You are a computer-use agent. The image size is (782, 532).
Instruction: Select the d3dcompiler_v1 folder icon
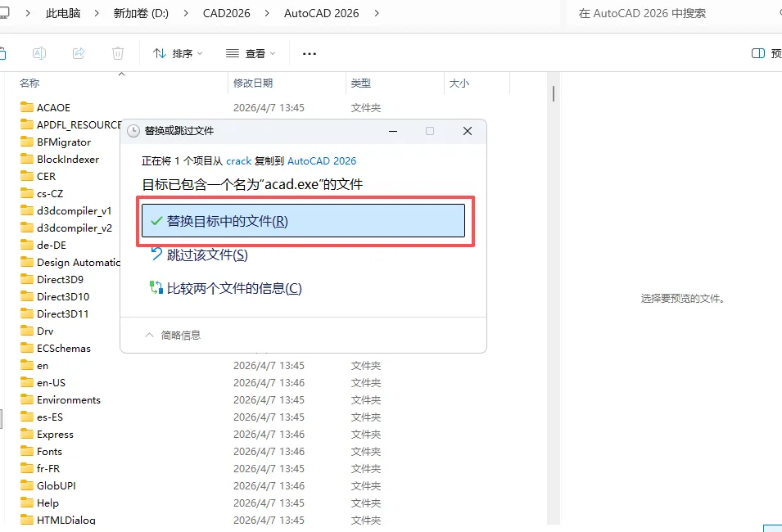27,210
